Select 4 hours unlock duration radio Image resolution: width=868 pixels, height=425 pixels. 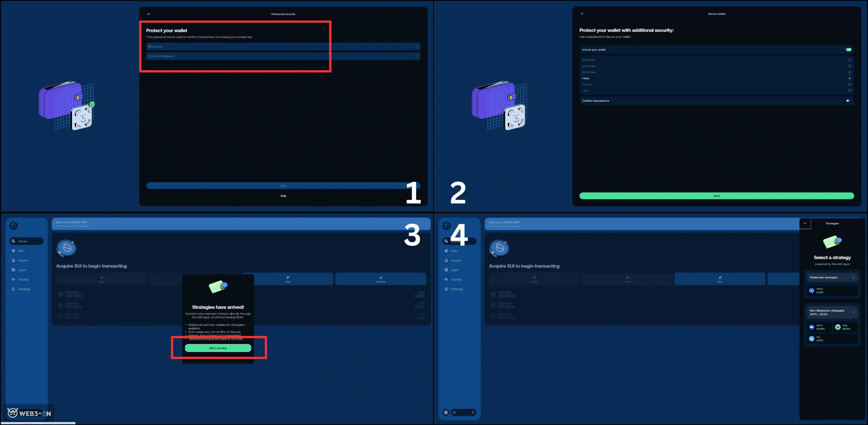click(x=850, y=84)
